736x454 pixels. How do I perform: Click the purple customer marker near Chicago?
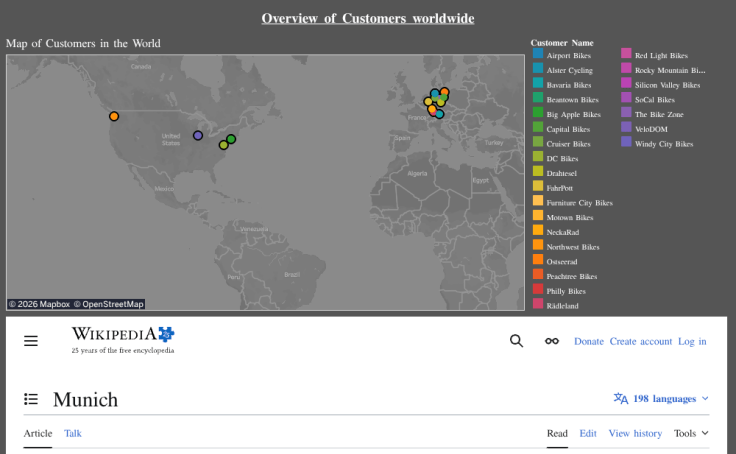198,135
